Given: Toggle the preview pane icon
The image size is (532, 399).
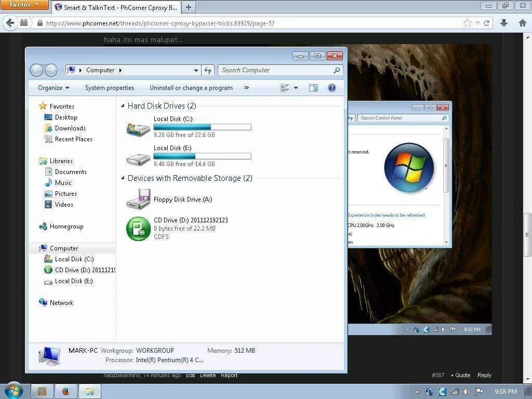Looking at the screenshot, I should 313,88.
